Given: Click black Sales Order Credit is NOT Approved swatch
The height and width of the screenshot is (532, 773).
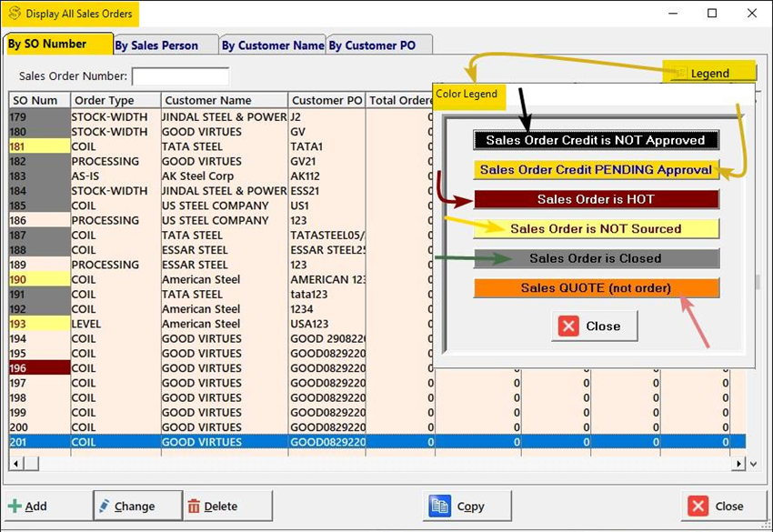Looking at the screenshot, I should (x=596, y=140).
